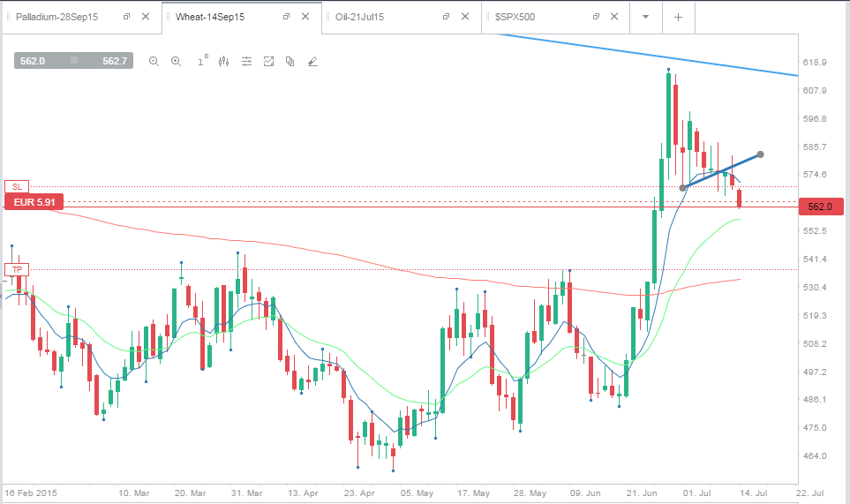Expand the tab list dropdown arrow
The width and height of the screenshot is (850, 504).
(x=645, y=18)
